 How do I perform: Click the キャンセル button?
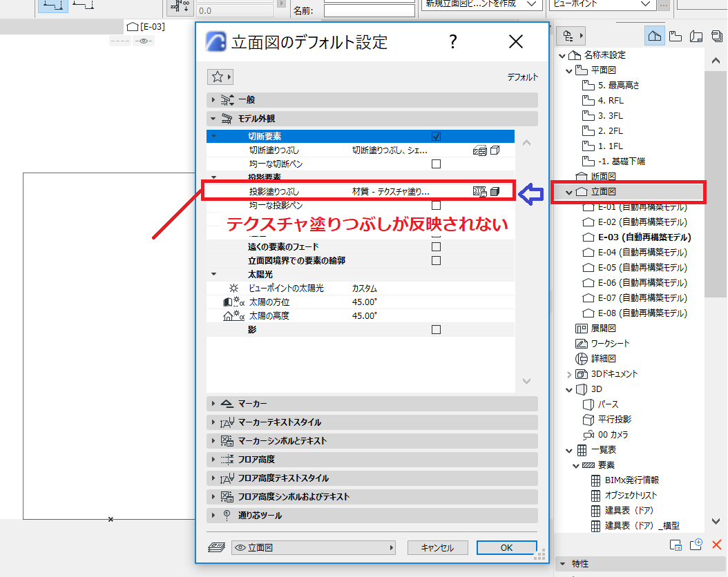(437, 548)
